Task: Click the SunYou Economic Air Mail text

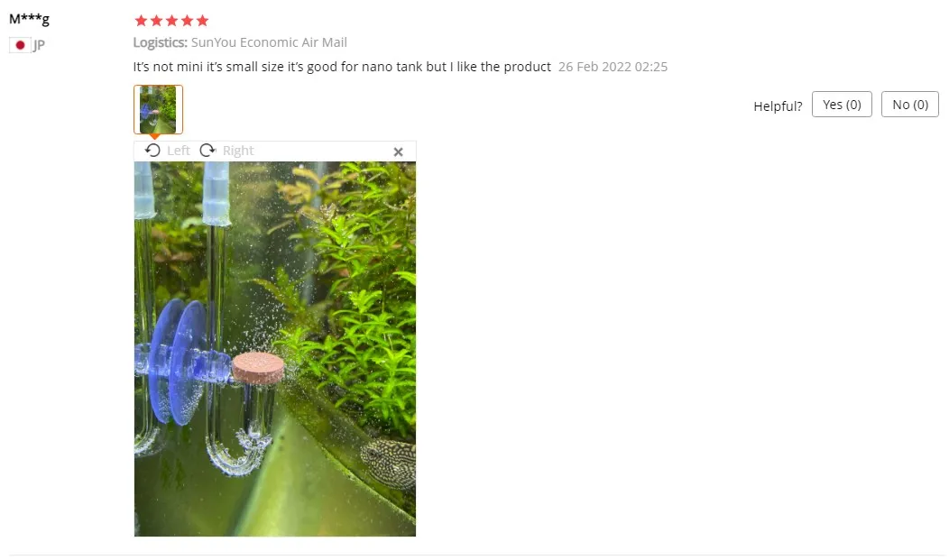Action: coord(269,42)
